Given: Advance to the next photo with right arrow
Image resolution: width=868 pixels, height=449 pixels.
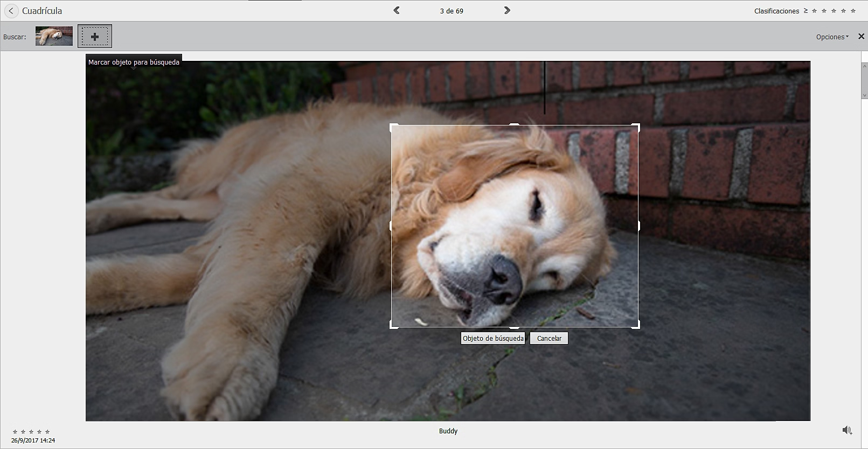Looking at the screenshot, I should (507, 10).
